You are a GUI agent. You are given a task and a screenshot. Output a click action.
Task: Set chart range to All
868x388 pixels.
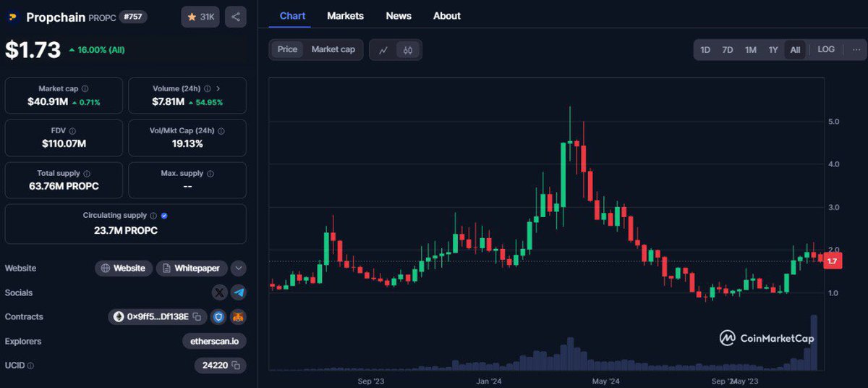(795, 50)
